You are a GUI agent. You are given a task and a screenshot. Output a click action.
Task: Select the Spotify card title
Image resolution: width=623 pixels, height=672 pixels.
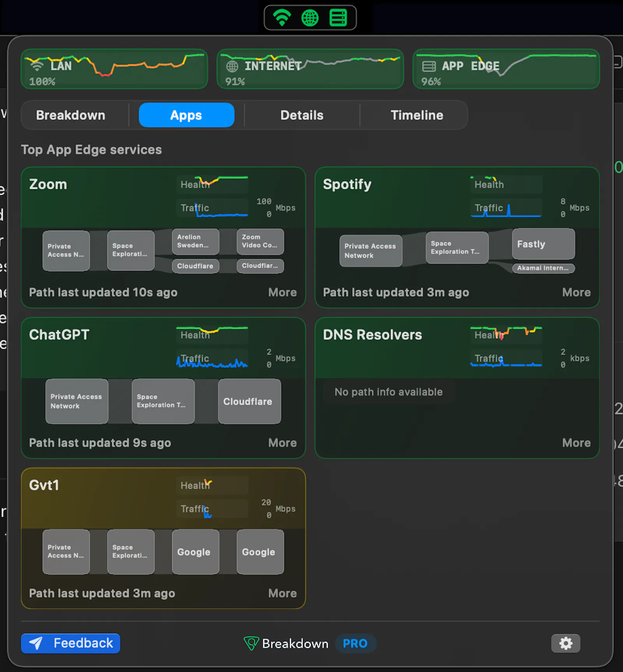(x=347, y=185)
